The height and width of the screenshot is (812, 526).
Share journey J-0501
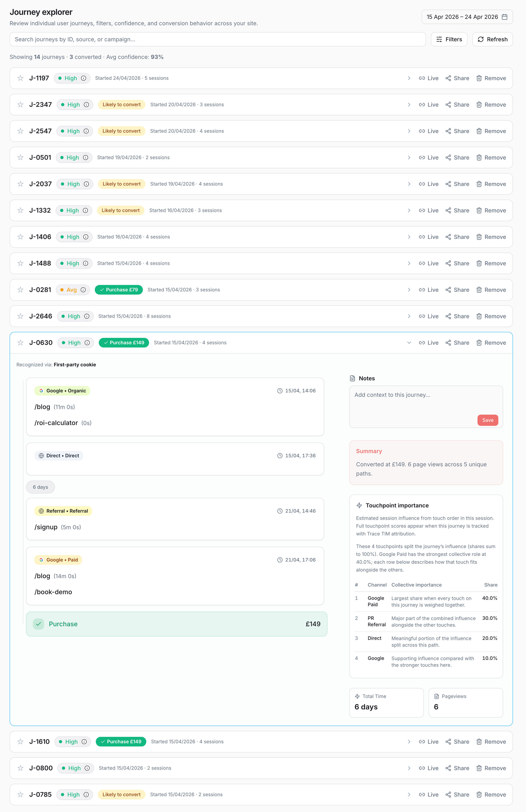[x=457, y=157]
